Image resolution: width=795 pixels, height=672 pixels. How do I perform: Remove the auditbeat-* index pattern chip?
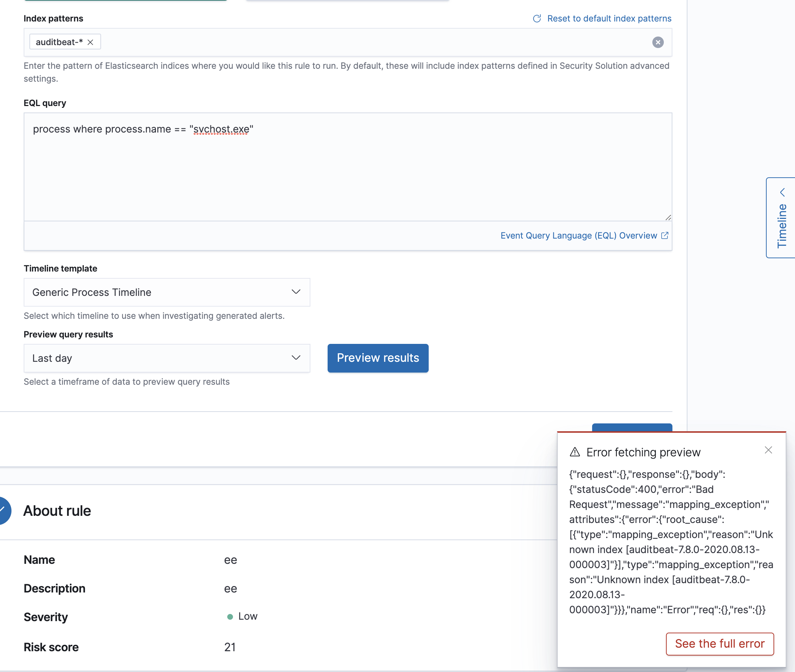(x=90, y=42)
